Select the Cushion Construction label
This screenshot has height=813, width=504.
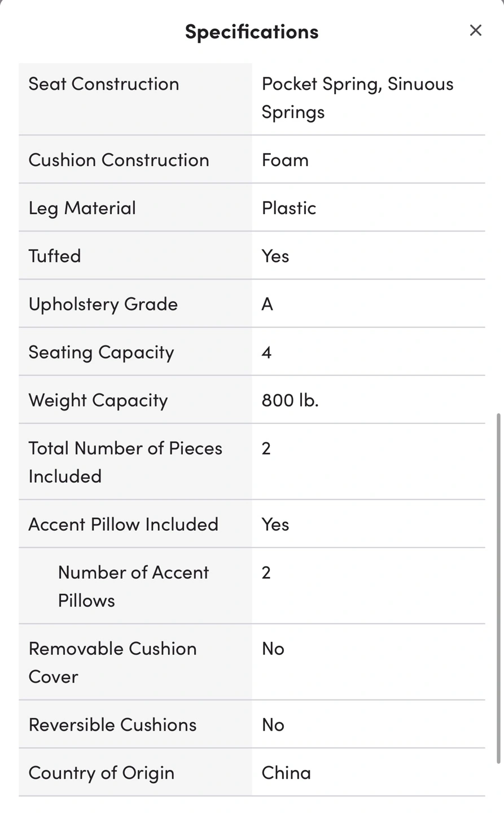(x=119, y=160)
